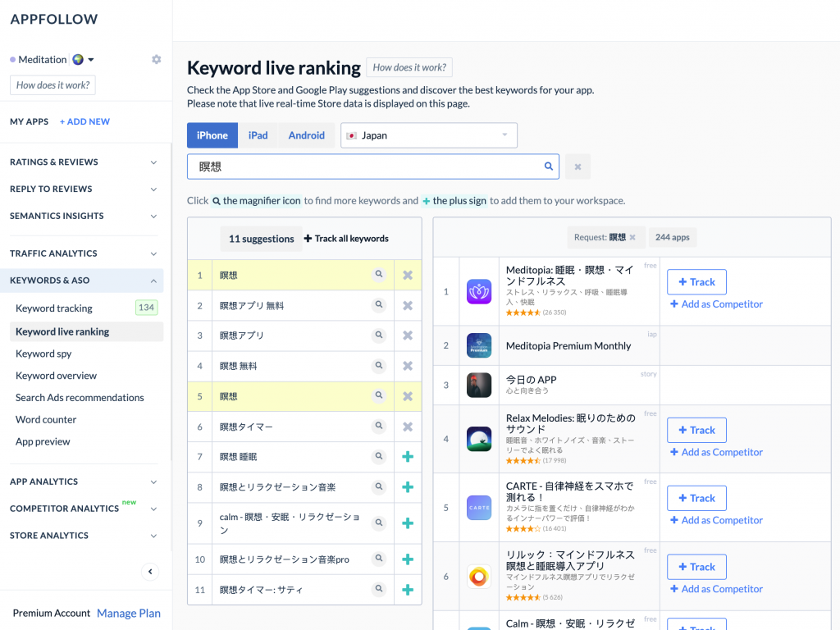Open the Japan country dropdown
The width and height of the screenshot is (840, 630).
pos(428,135)
